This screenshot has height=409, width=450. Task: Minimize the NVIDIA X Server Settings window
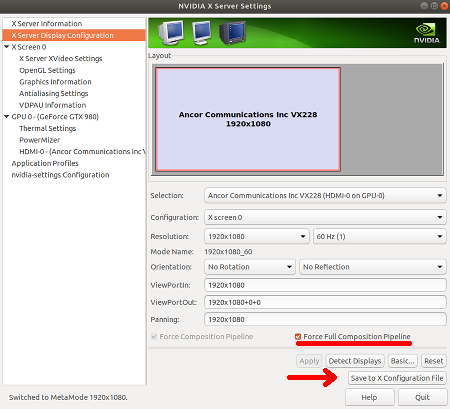tap(424, 6)
